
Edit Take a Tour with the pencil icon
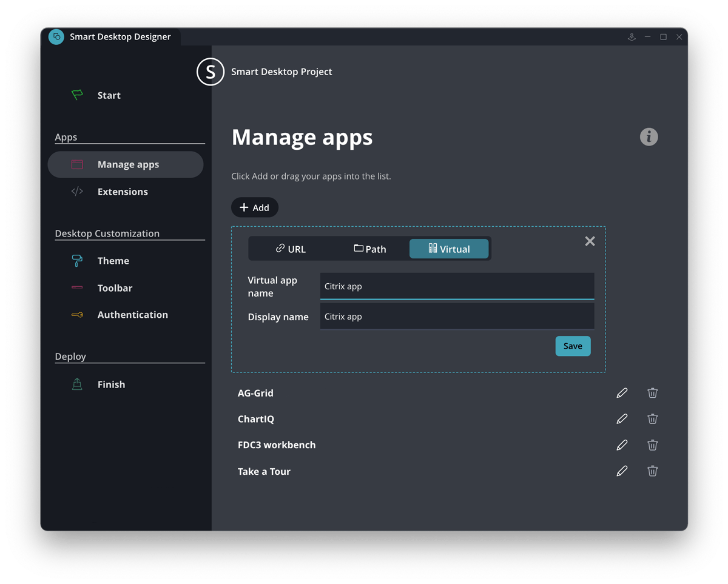(621, 471)
